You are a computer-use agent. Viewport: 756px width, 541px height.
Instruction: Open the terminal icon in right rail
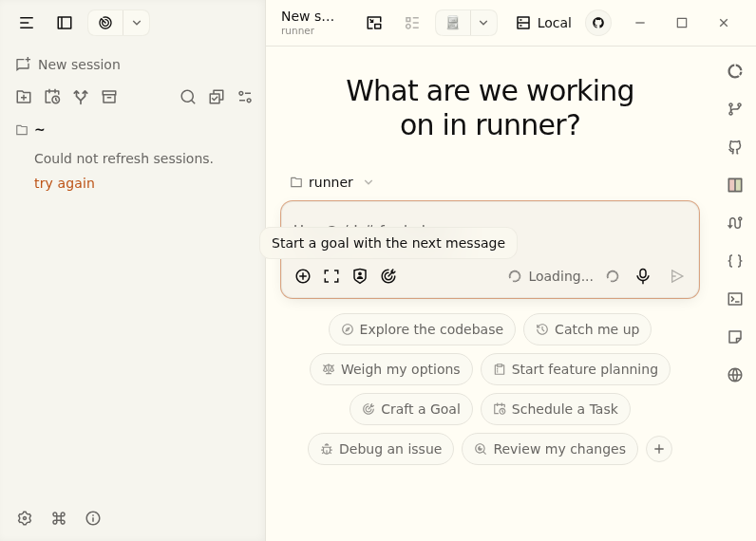tap(735, 299)
